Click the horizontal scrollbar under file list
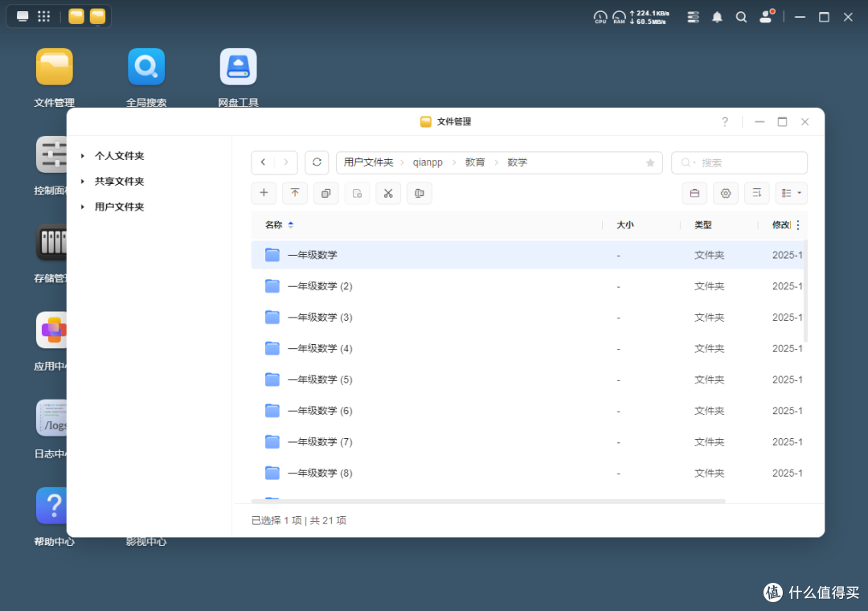The image size is (868, 611). [489, 502]
